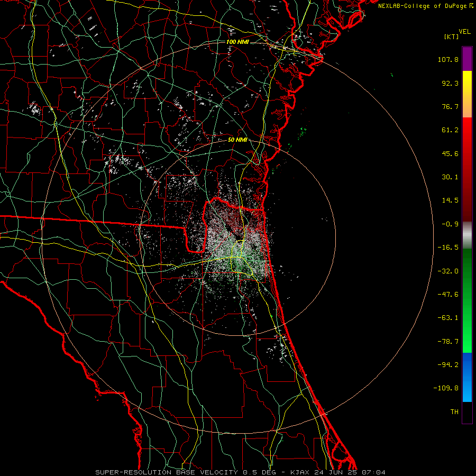Click the 92.3 velocity scale value

click(x=450, y=83)
